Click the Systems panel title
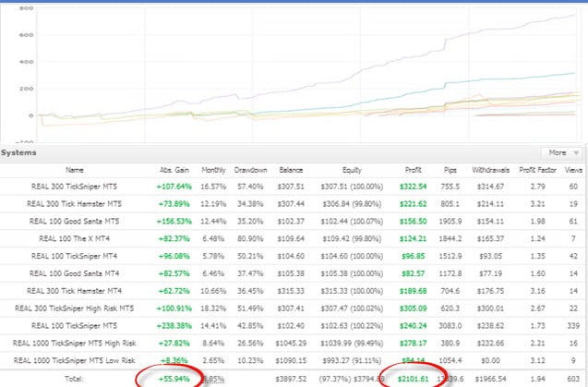Viewport: 588px width, 387px height. (x=19, y=152)
